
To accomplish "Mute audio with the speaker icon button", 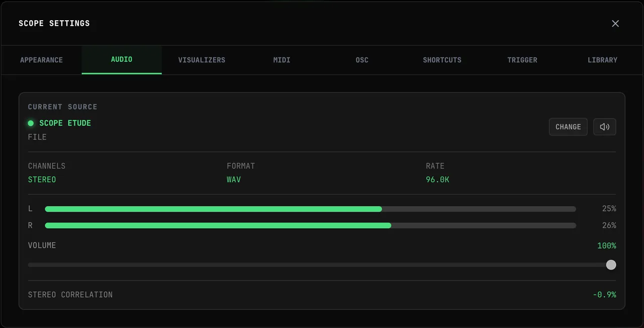I will pos(605,127).
